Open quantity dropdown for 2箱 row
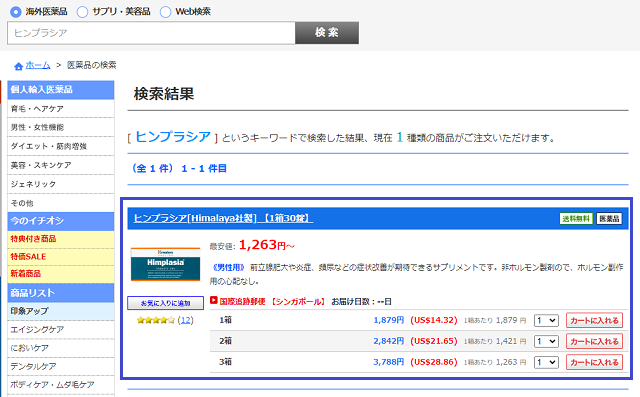 point(546,342)
